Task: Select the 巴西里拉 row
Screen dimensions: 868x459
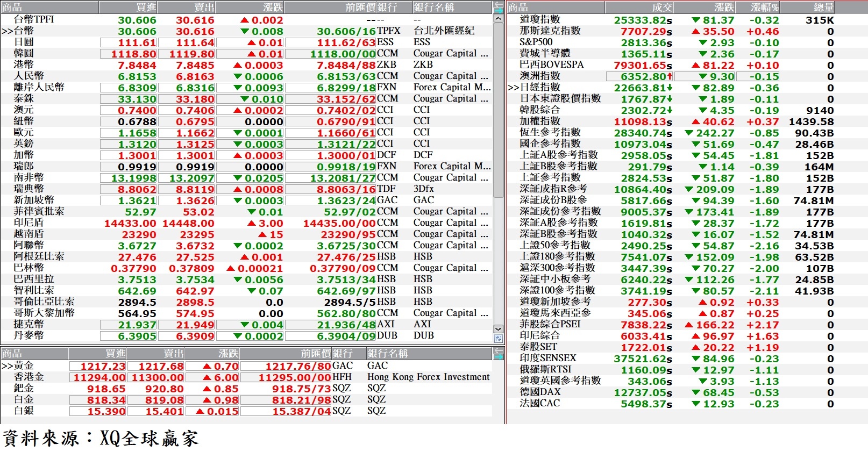Action: pos(246,279)
